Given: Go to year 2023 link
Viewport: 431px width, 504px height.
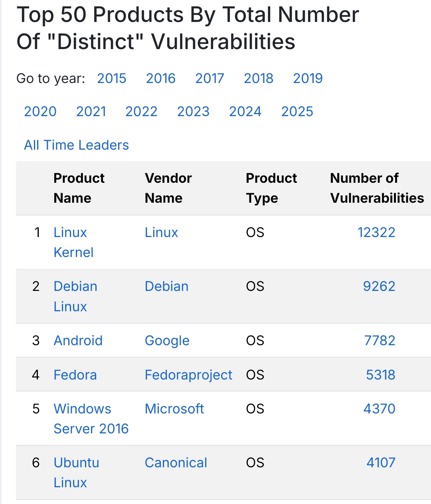Looking at the screenshot, I should click(193, 111).
